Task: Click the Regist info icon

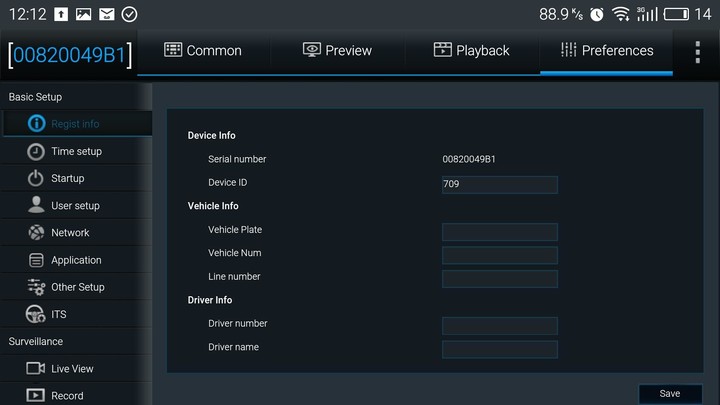Action: (36, 124)
